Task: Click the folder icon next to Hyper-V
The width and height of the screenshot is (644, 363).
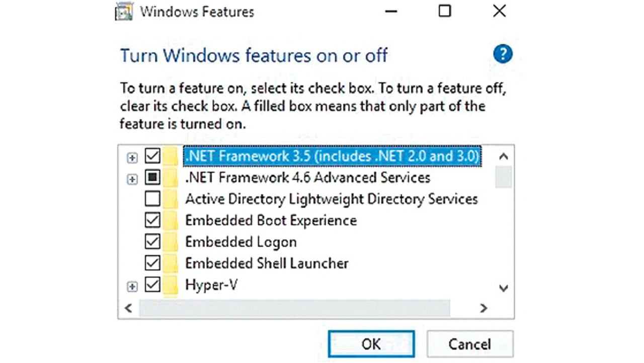Action: pyautogui.click(x=172, y=285)
